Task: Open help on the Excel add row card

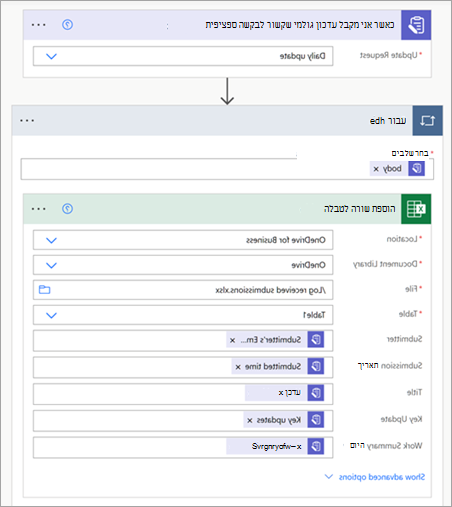Action: click(67, 209)
